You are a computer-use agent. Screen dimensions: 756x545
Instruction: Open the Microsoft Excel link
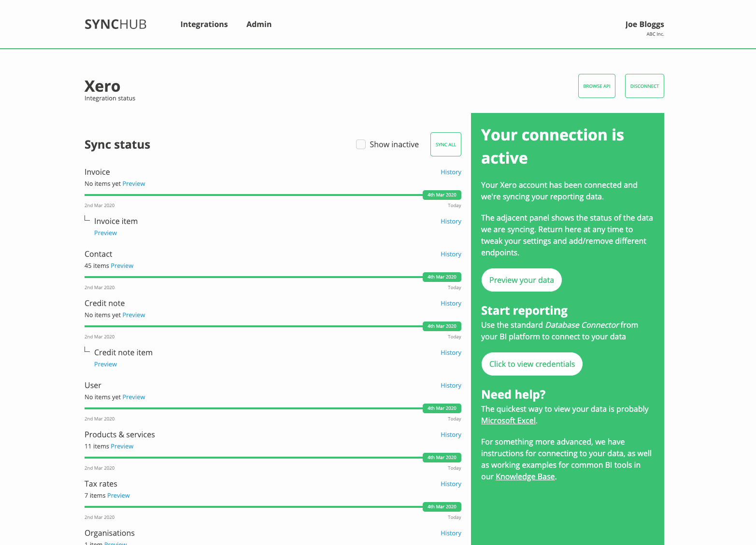[x=508, y=420]
